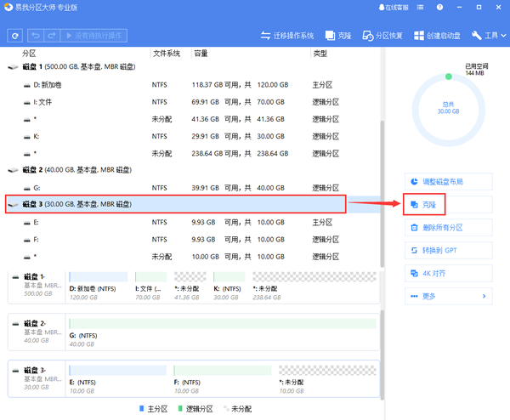
Task: Click 4K 对齐 option
Action: (x=447, y=274)
